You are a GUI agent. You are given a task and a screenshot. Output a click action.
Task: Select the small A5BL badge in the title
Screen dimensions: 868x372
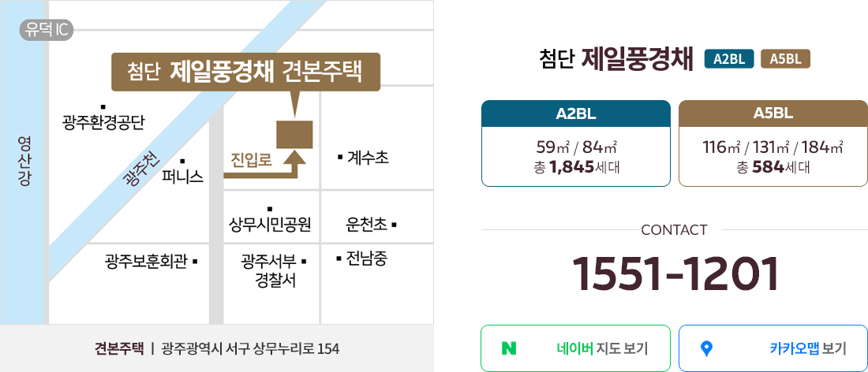point(785,59)
